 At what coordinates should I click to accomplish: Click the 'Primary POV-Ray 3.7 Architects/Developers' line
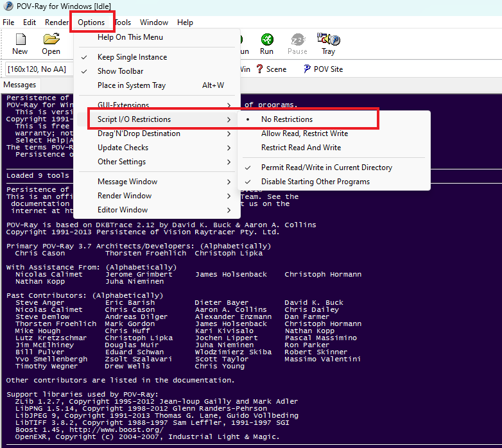click(139, 246)
